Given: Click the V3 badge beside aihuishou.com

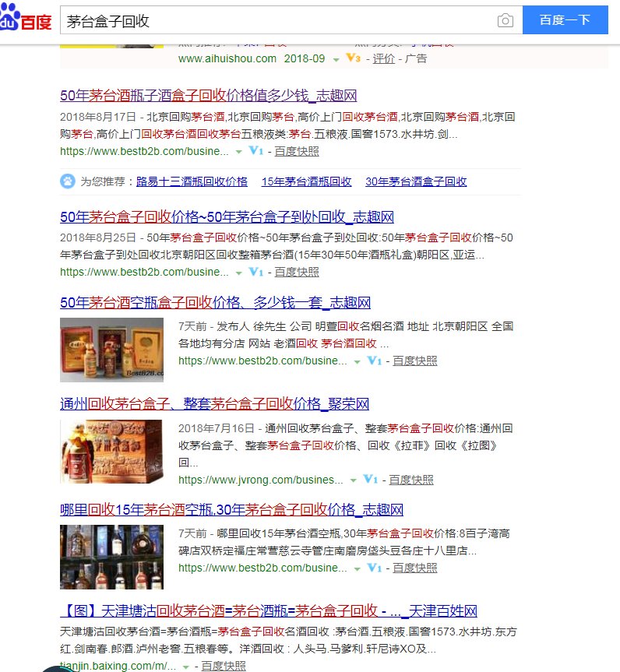Looking at the screenshot, I should [x=353, y=58].
